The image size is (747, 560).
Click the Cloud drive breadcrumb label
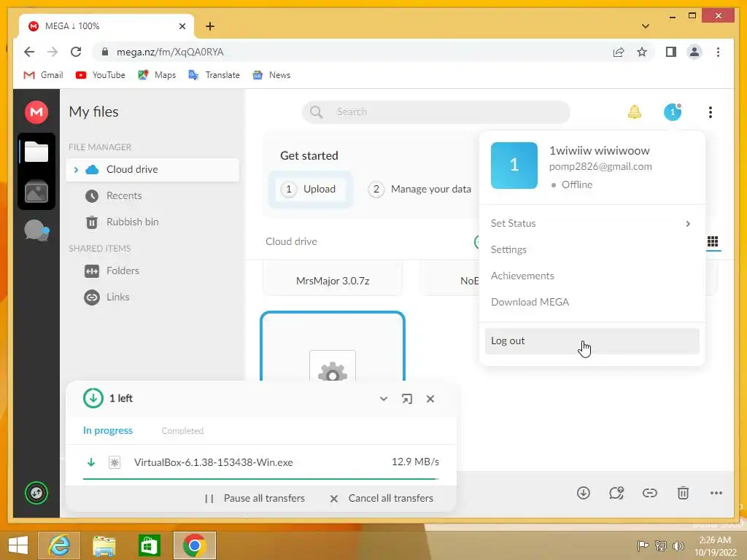coord(291,241)
